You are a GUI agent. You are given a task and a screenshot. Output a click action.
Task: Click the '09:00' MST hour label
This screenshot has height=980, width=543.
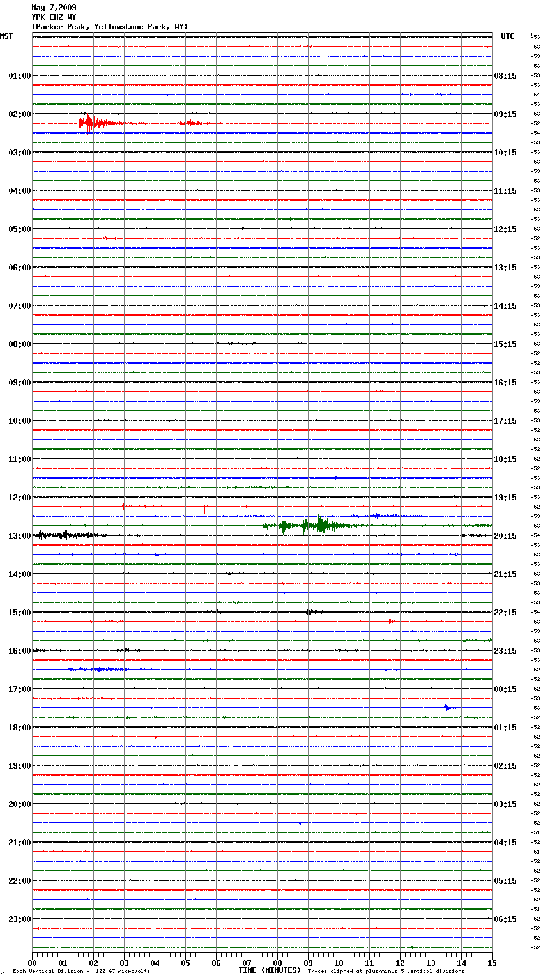20,382
